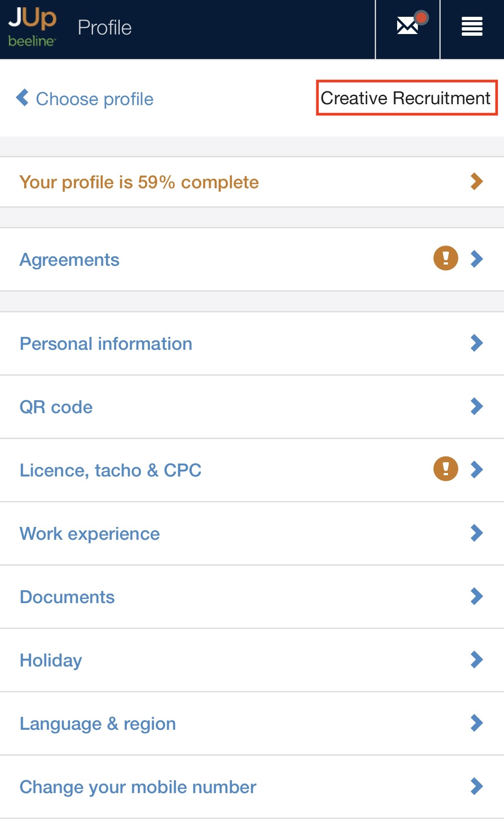Tap the chevron next to QR code
Screen dimensions: 504x825
[x=476, y=406]
